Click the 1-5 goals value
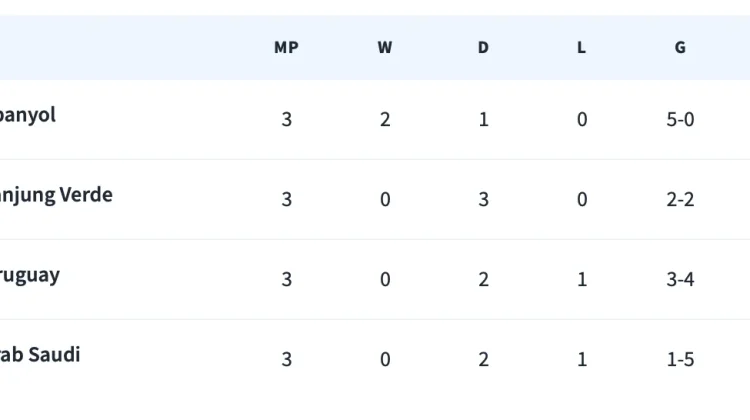750x420 pixels. [x=680, y=359]
